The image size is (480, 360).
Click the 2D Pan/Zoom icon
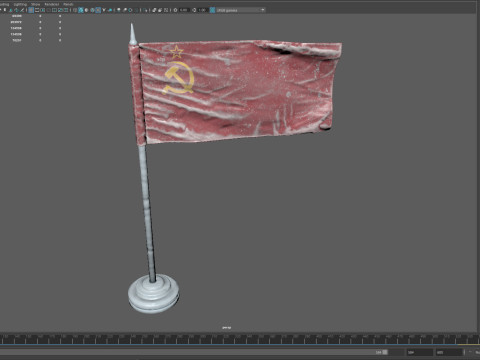[16, 10]
